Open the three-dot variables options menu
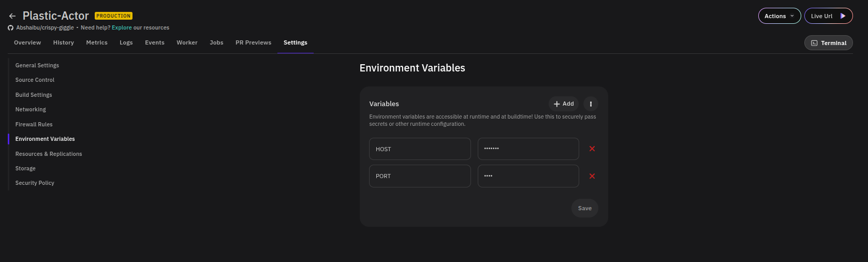The image size is (868, 262). [591, 104]
